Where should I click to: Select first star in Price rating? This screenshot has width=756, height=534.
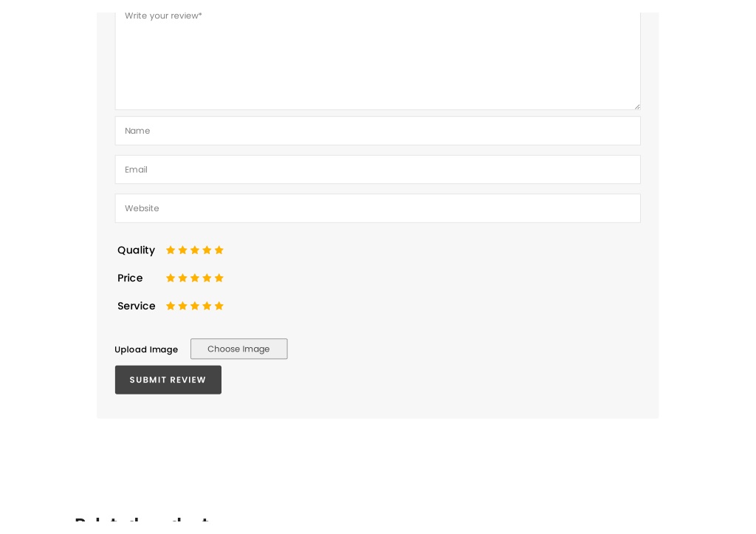pyautogui.click(x=171, y=278)
